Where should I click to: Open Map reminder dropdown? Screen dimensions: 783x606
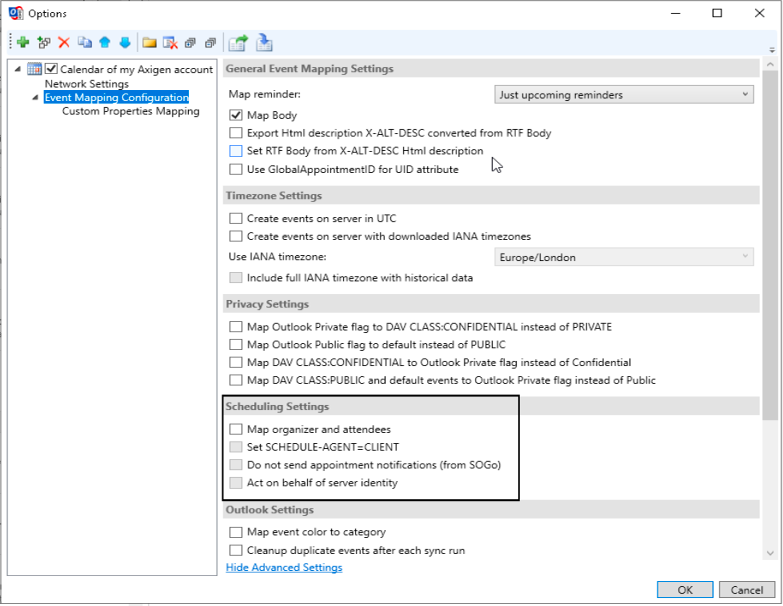(624, 94)
